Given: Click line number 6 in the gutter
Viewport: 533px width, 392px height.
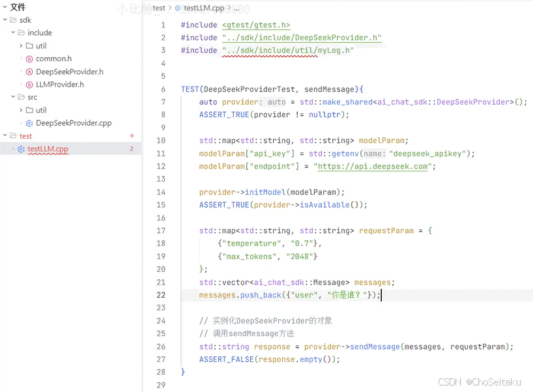Looking at the screenshot, I should pos(163,89).
